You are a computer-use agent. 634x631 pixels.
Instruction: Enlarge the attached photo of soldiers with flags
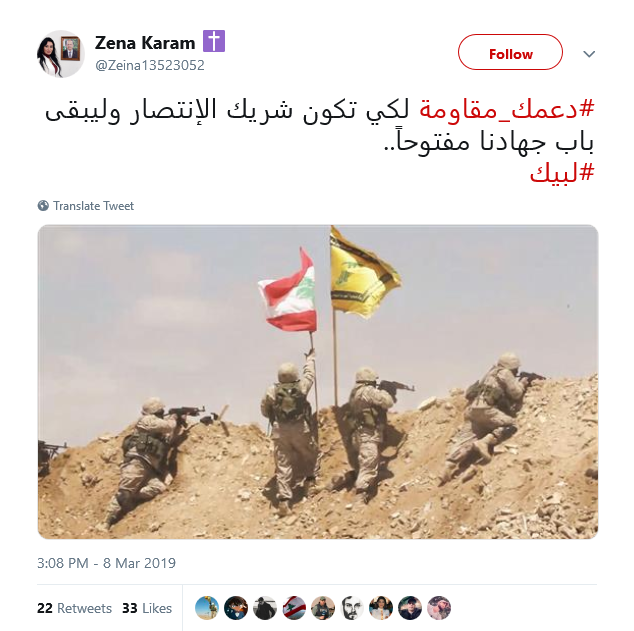[318, 382]
